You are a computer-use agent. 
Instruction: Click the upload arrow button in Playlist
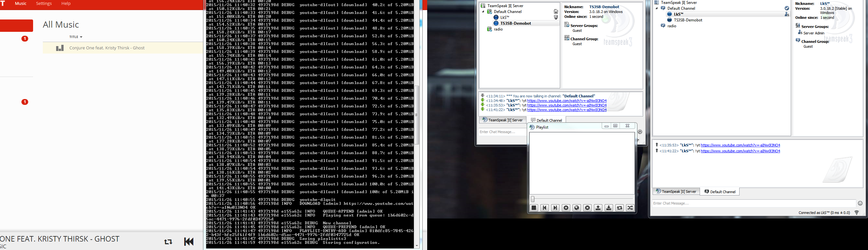tap(598, 208)
